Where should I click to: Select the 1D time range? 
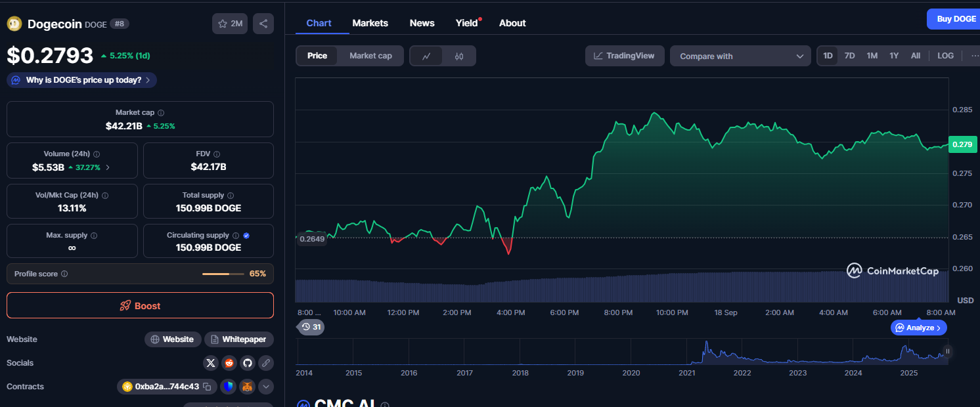tap(828, 56)
